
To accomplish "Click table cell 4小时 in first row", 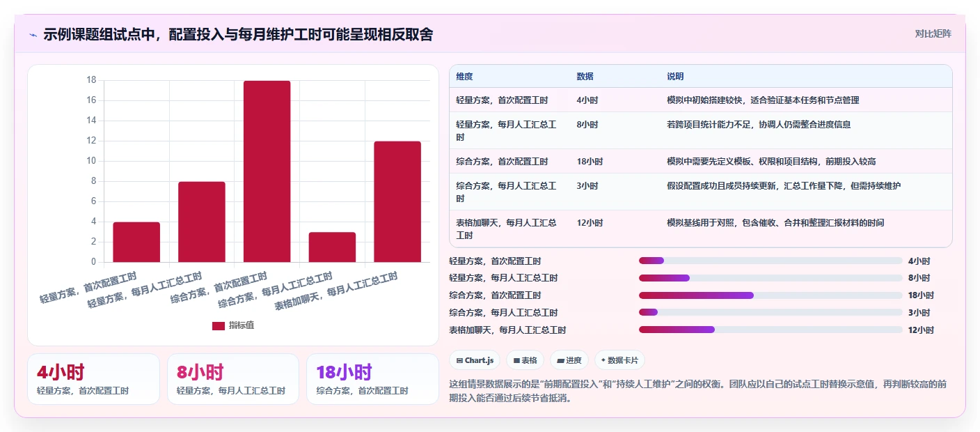I will click(587, 100).
